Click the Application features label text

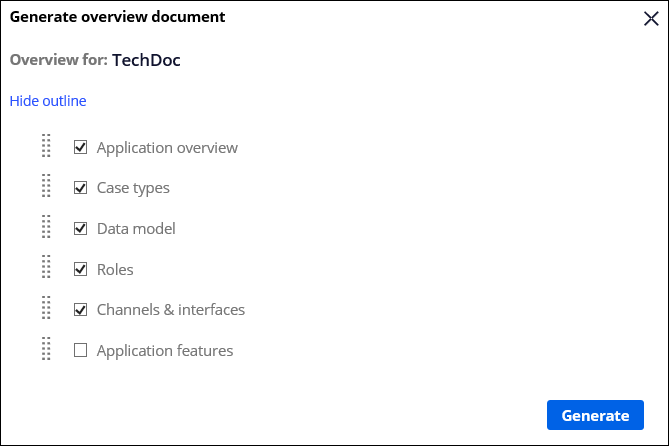pyautogui.click(x=165, y=351)
